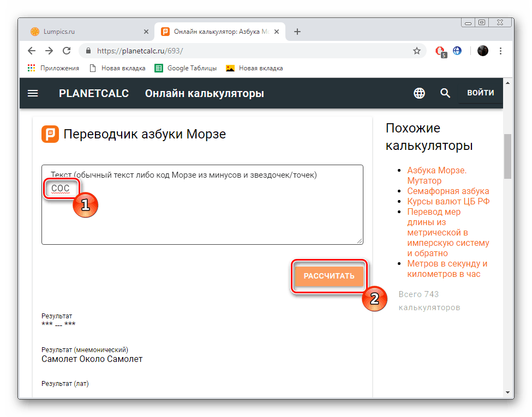Open the Курсы валют ЦБ РФ link

[448, 201]
